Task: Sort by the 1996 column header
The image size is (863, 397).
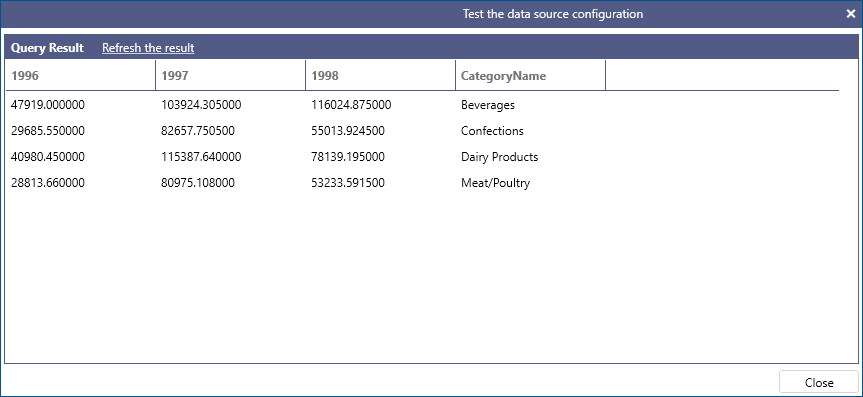Action: [80, 75]
